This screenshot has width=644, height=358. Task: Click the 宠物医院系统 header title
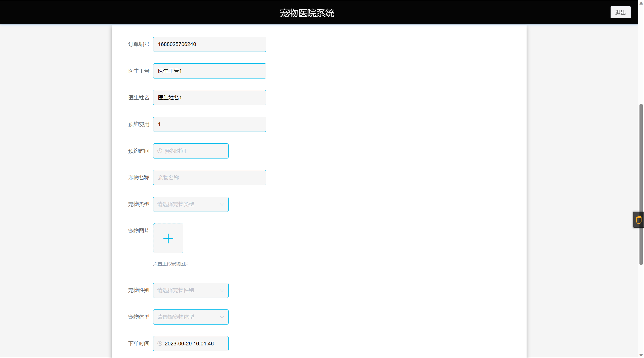pos(307,13)
